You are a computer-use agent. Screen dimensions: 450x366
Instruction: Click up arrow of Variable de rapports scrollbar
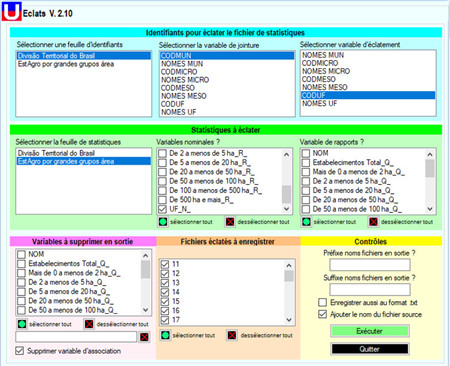430,154
